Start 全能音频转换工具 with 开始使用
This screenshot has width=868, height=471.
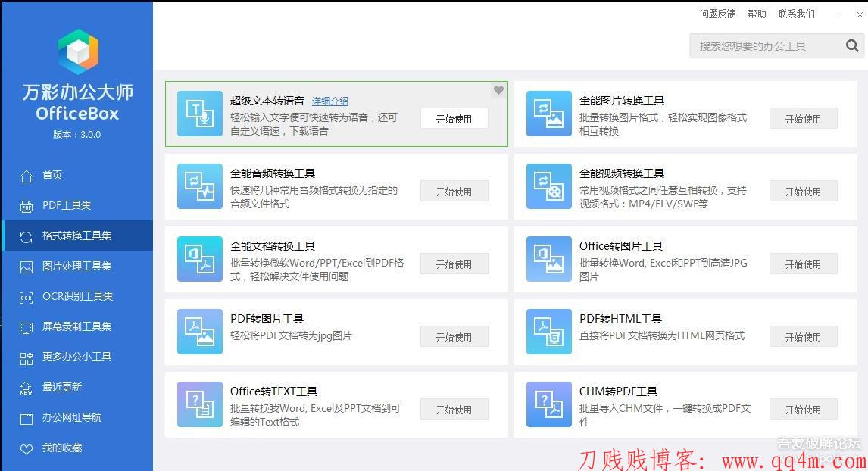point(454,192)
